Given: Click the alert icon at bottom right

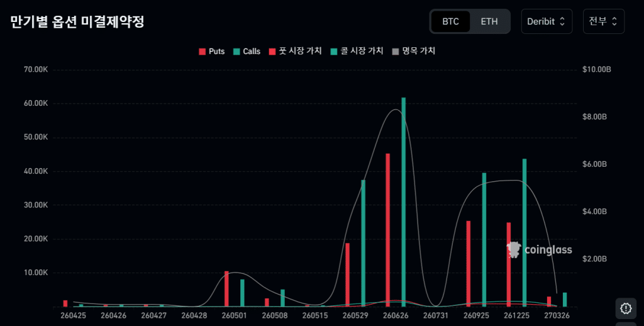Looking at the screenshot, I should (626, 308).
